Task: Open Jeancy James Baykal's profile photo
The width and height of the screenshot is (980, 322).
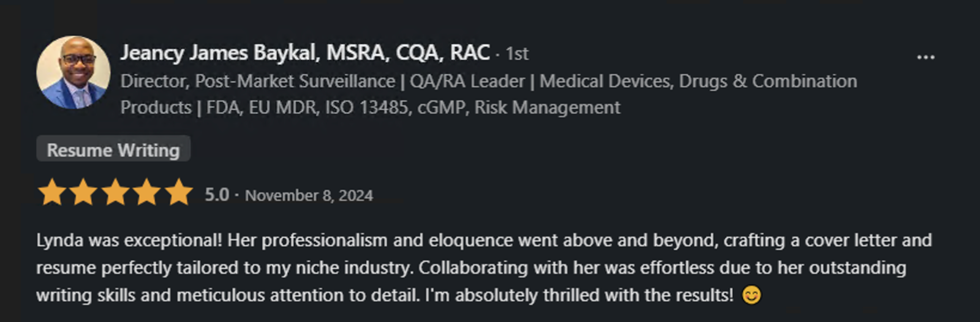Action: coord(73,72)
